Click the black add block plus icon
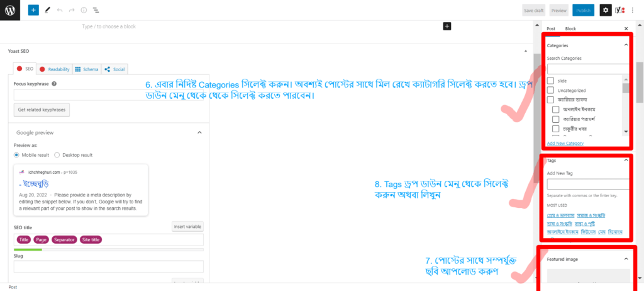Screen dimensions: 644x291 point(447,26)
